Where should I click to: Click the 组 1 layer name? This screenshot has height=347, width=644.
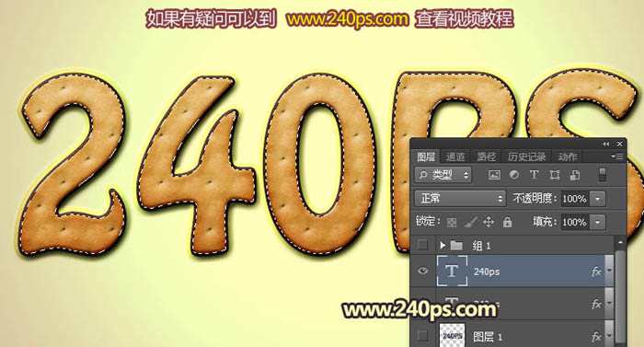point(482,246)
